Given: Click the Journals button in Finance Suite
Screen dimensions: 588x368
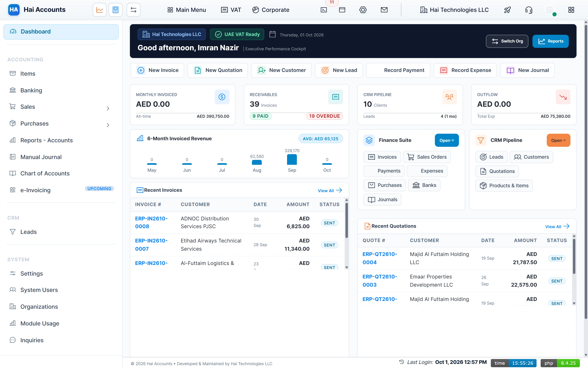Looking at the screenshot, I should 382,200.
